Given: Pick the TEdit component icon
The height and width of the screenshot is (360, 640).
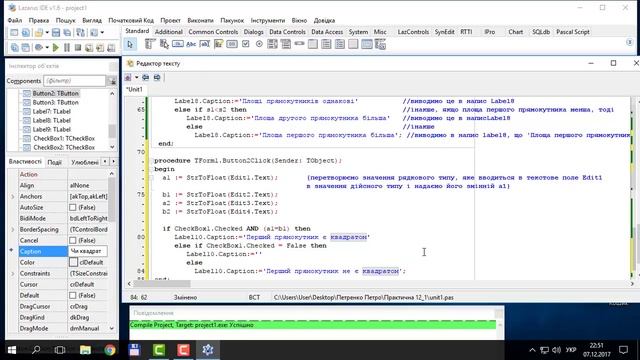Looking at the screenshot, I should tap(204, 44).
